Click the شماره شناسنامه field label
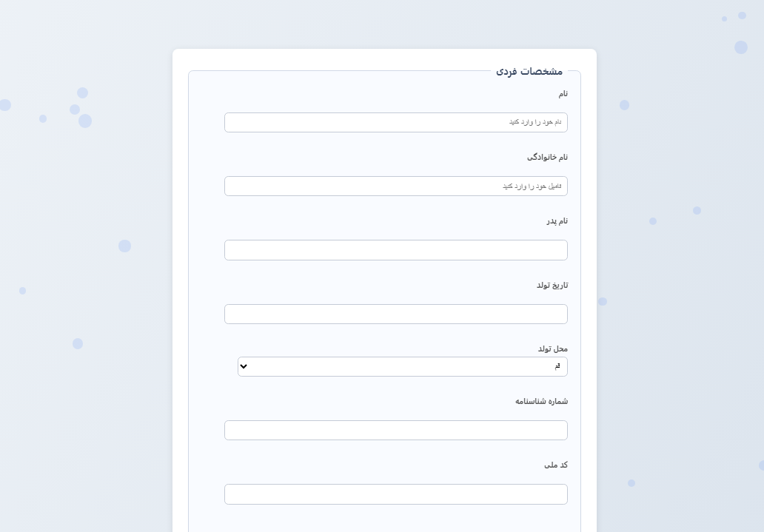This screenshot has width=764, height=532. tap(541, 402)
